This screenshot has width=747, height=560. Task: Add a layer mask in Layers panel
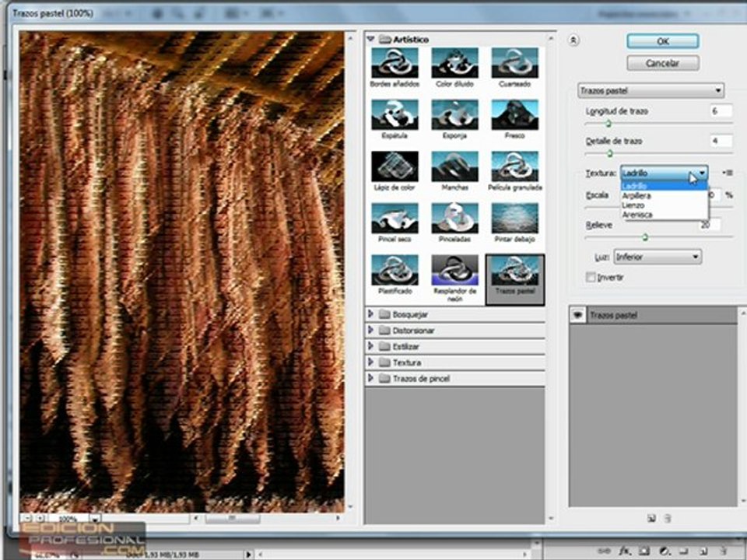pos(644,551)
